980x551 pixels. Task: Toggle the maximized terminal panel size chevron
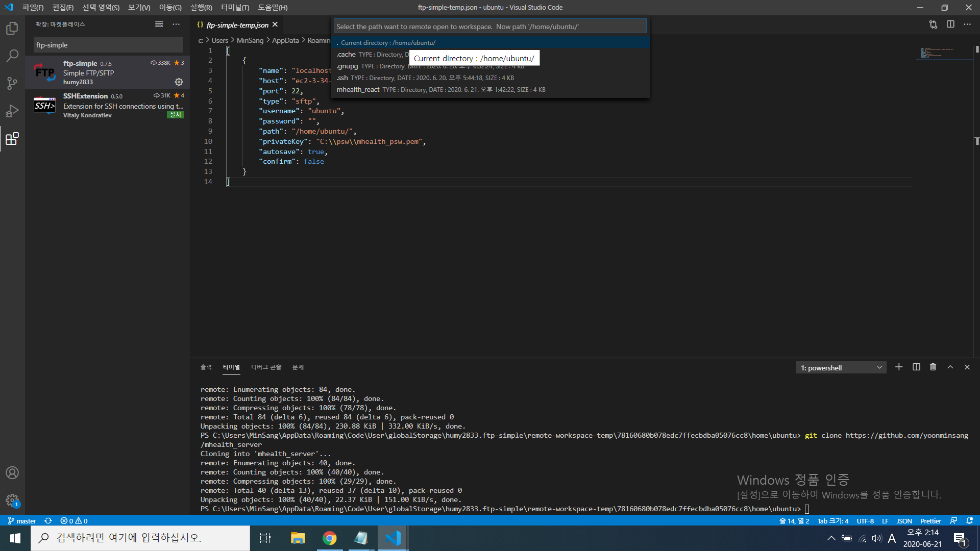pyautogui.click(x=950, y=367)
